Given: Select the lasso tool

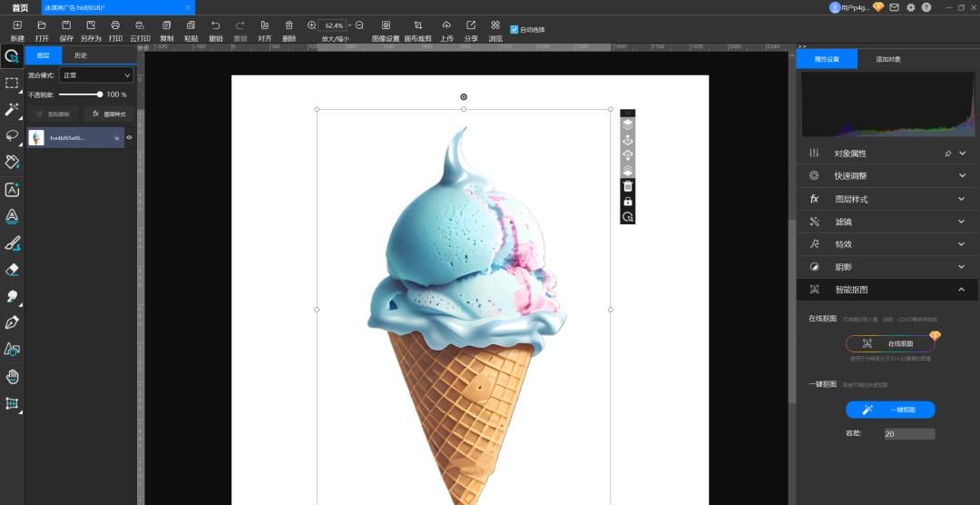Looking at the screenshot, I should [12, 136].
